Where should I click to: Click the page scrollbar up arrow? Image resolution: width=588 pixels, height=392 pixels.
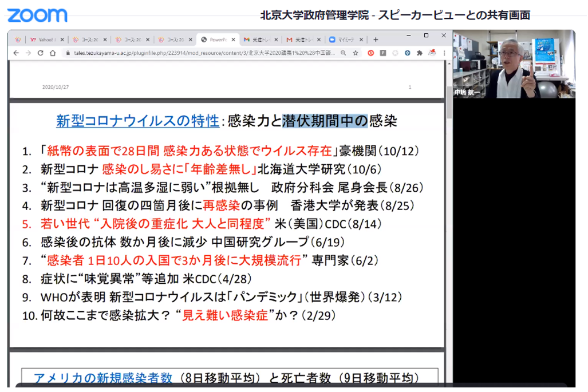(x=449, y=64)
